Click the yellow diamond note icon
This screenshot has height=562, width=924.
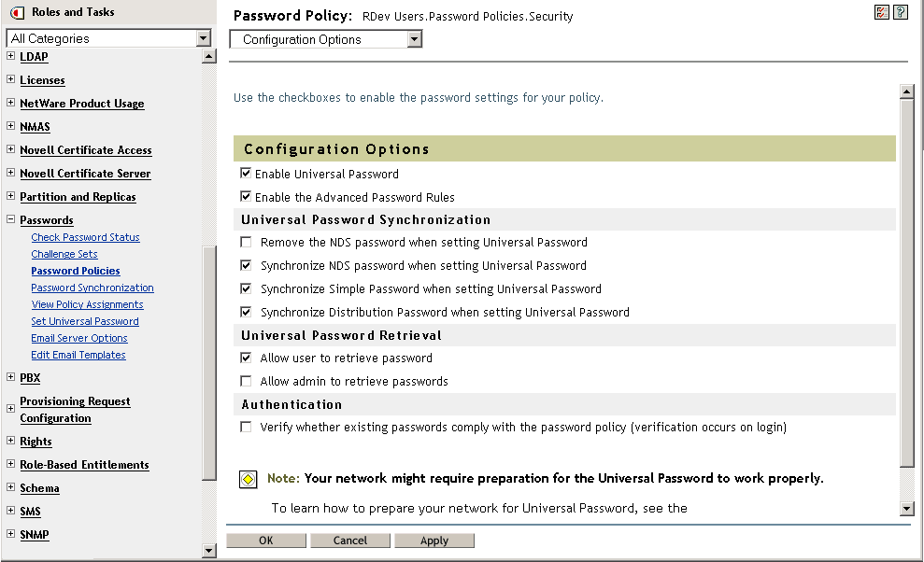pyautogui.click(x=248, y=479)
